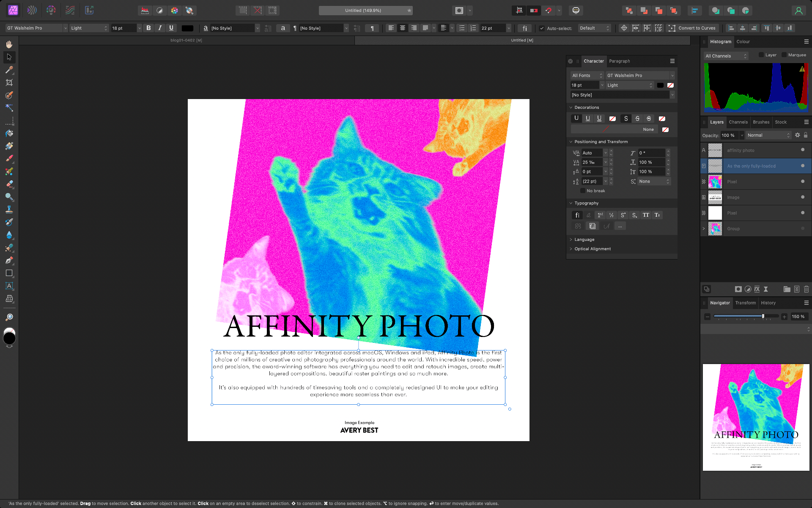Select the Flood Fill tool
Screen dimensions: 812x508
9,133
